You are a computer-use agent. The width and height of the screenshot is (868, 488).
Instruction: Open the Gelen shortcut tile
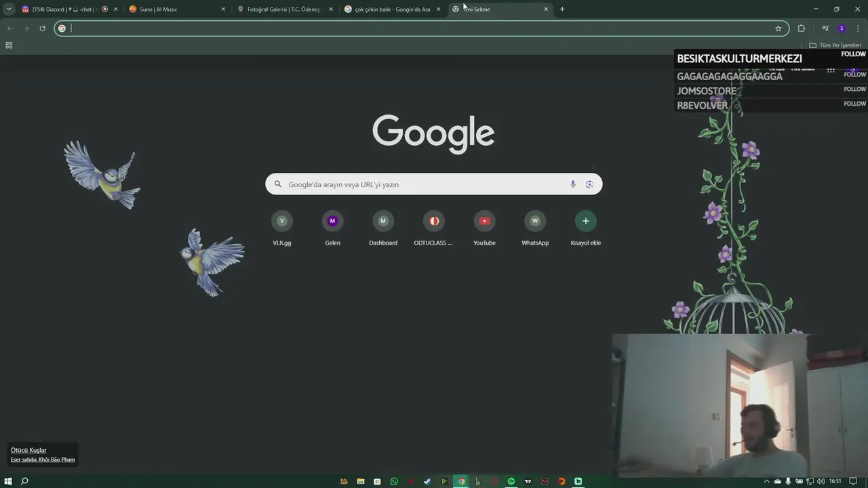(x=332, y=228)
